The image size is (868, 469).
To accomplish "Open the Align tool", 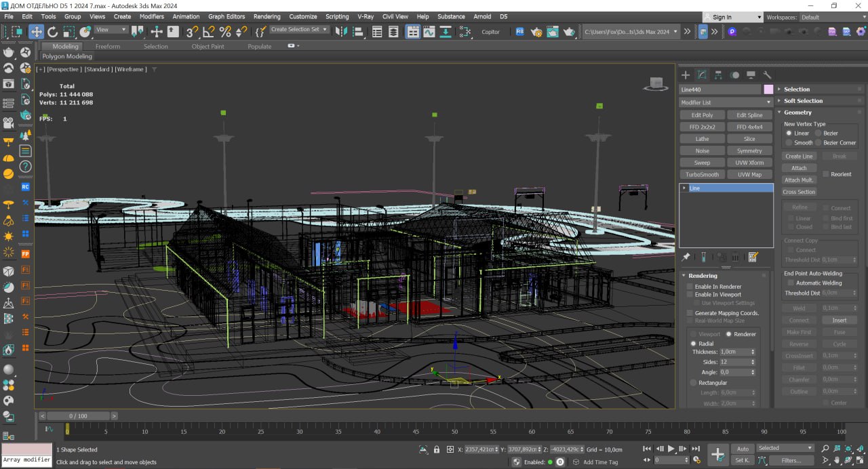I will coord(357,31).
